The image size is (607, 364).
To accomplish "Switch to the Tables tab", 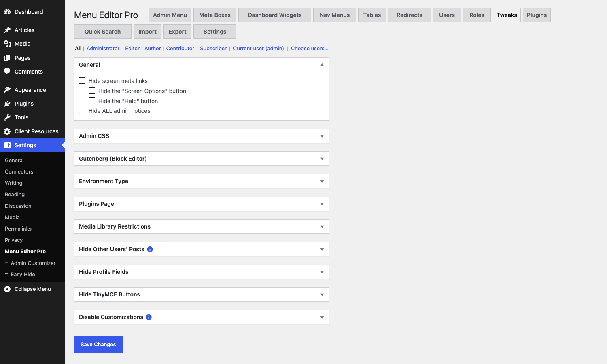I will click(x=372, y=15).
